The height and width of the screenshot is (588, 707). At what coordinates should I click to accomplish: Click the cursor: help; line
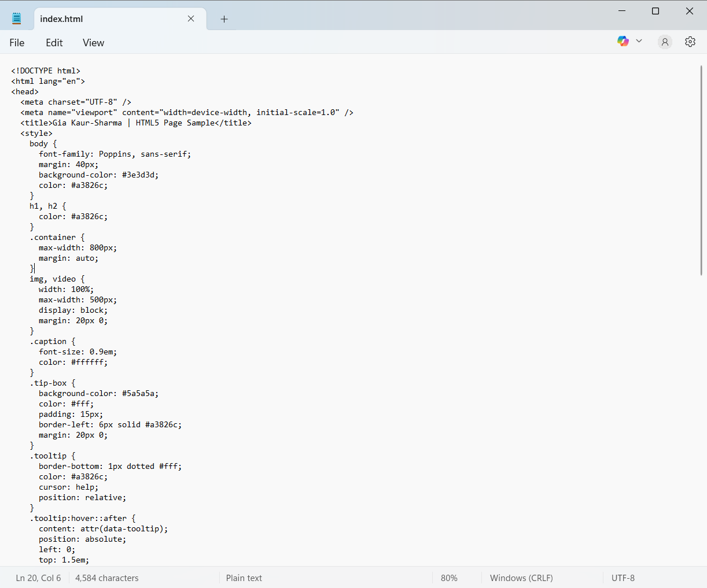point(68,487)
